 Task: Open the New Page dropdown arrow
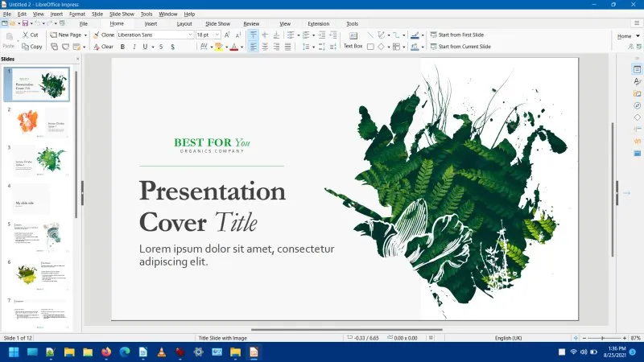(85, 35)
